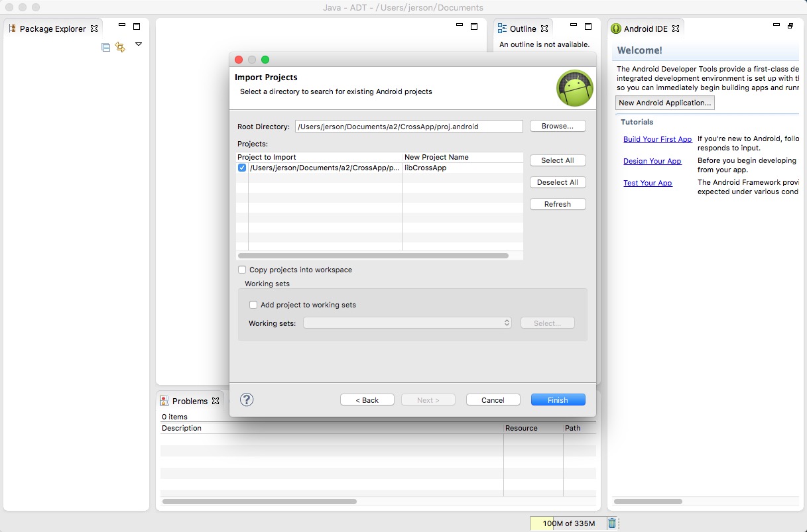The image size is (807, 532).
Task: Open the Build Your First App link
Action: 657,139
